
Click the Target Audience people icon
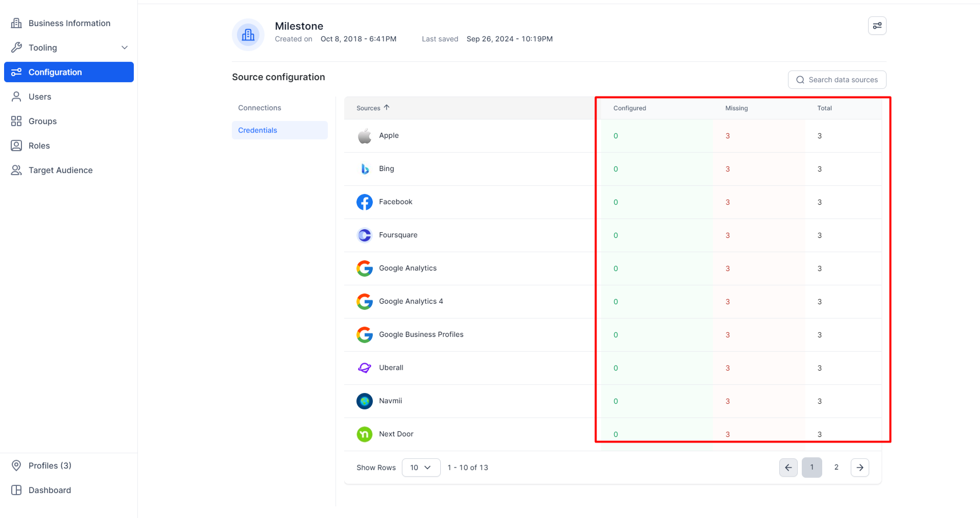16,170
